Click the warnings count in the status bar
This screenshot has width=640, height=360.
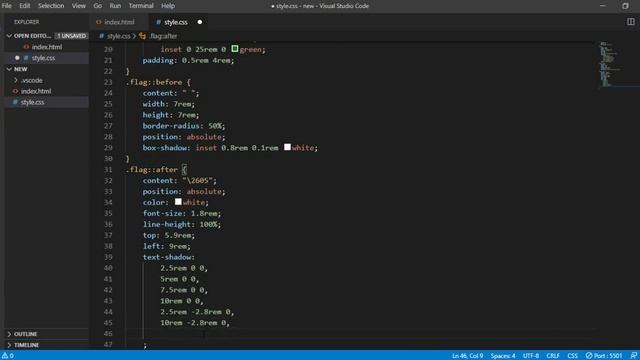click(8, 356)
